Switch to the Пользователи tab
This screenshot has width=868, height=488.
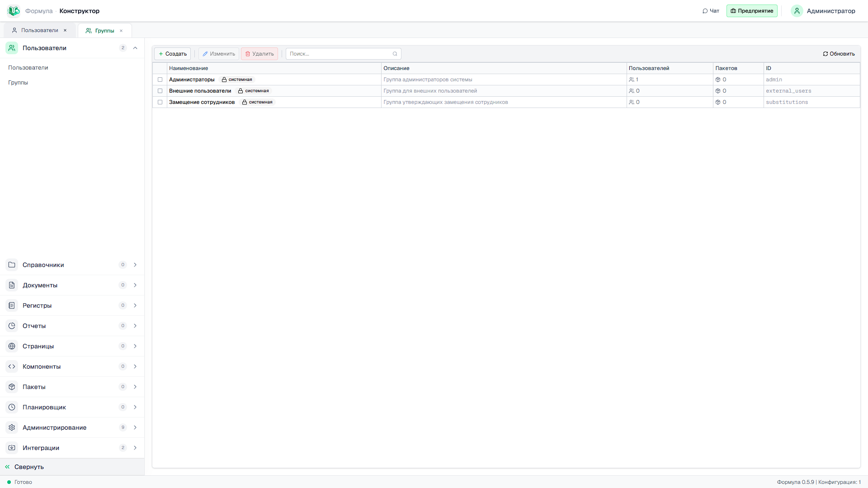click(40, 30)
